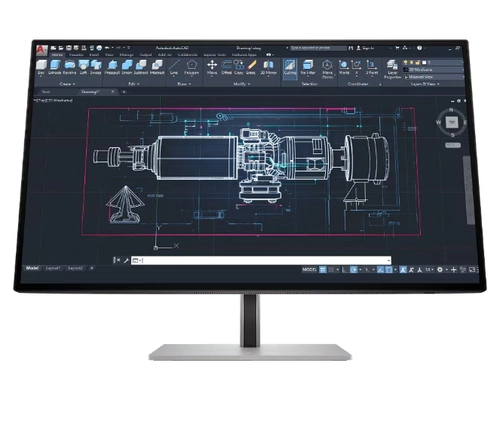This screenshot has height=425, width=500.
Task: Switch to the Collaborate ribbon tab
Action: coord(188,55)
